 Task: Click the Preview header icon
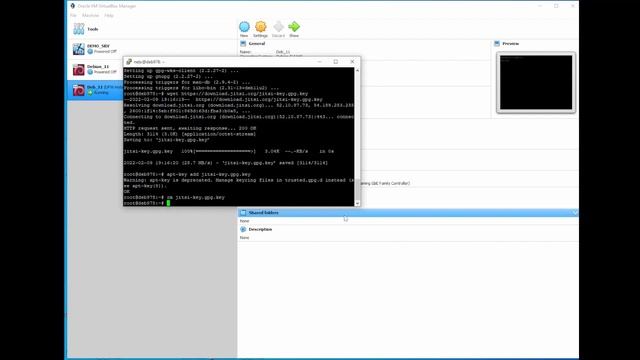tap(497, 44)
